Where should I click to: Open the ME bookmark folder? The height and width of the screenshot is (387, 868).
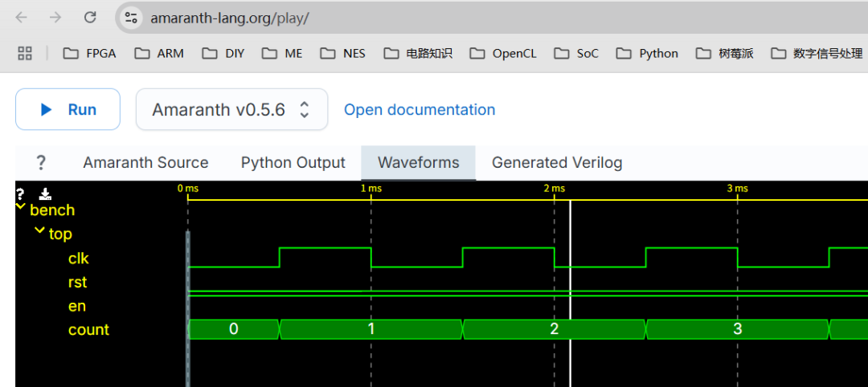[282, 54]
